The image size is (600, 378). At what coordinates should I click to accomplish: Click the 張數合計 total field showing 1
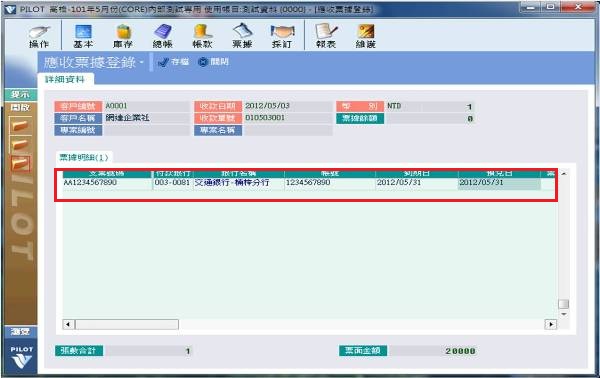[x=149, y=351]
